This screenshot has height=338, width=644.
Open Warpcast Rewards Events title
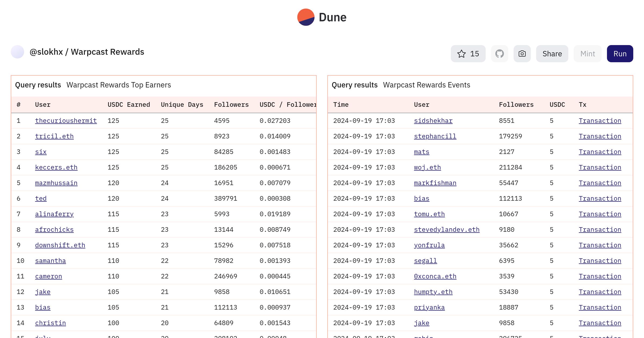tap(426, 85)
